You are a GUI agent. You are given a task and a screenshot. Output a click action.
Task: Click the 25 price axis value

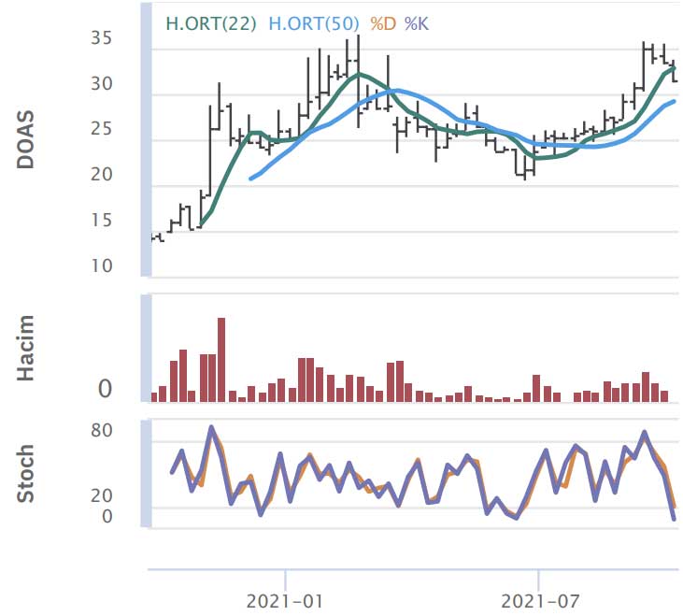pyautogui.click(x=101, y=129)
